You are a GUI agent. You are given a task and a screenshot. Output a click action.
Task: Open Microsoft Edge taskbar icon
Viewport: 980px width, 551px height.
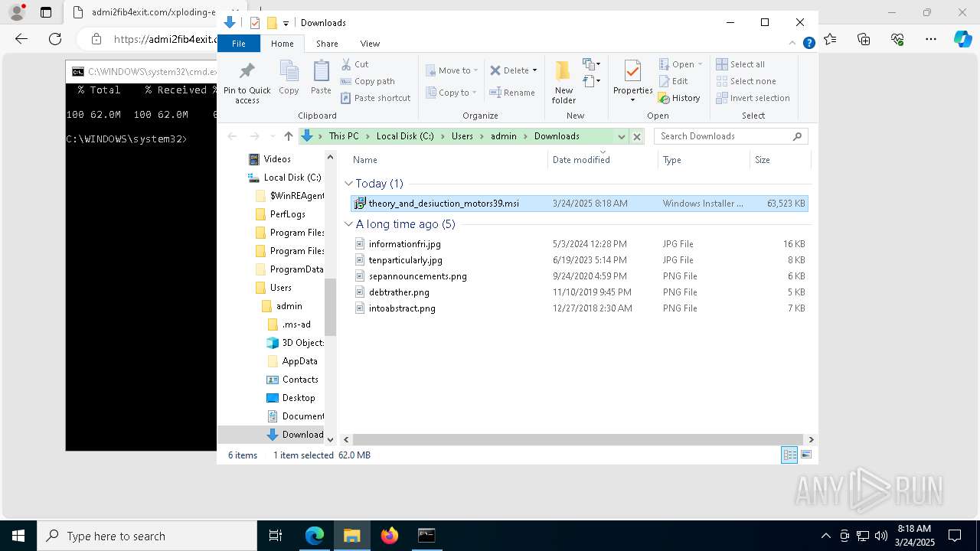pos(315,536)
